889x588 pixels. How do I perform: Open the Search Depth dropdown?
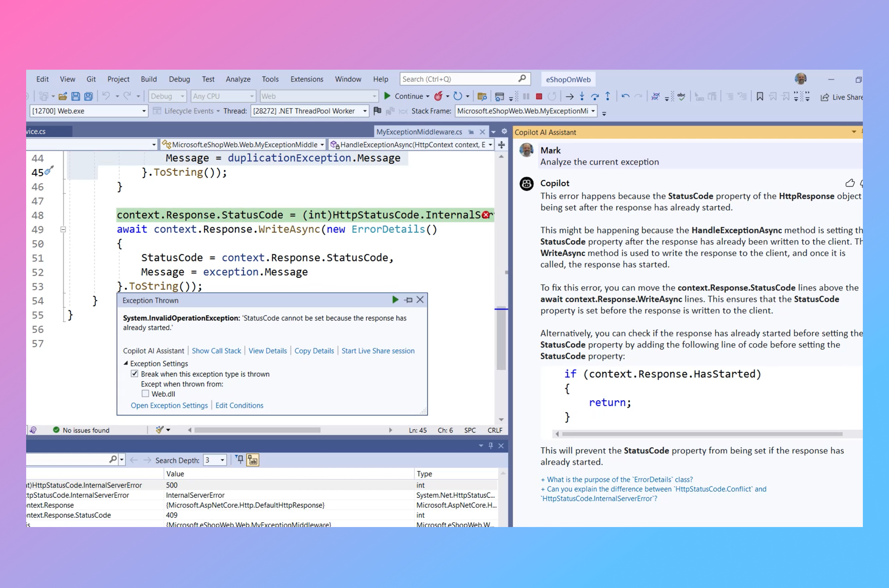pyautogui.click(x=214, y=460)
